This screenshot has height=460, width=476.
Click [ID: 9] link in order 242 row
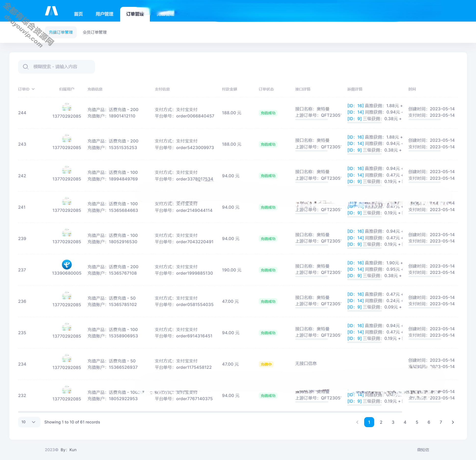[354, 181]
